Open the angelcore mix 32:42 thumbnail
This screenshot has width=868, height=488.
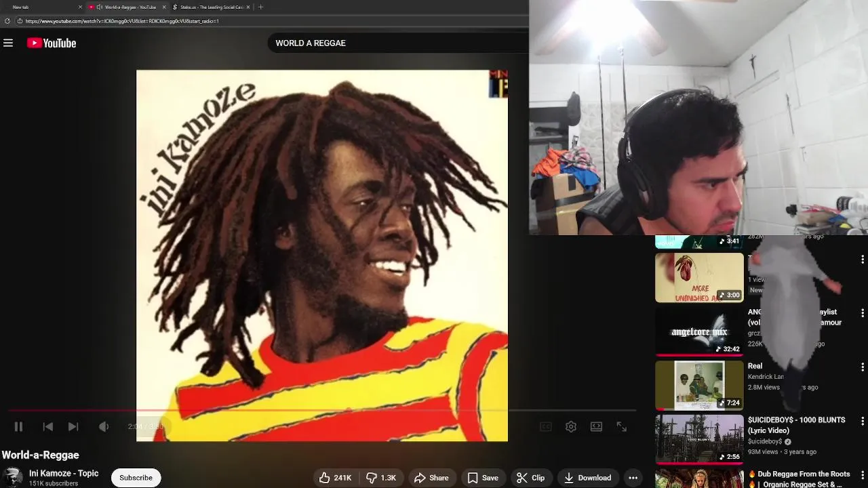click(699, 331)
